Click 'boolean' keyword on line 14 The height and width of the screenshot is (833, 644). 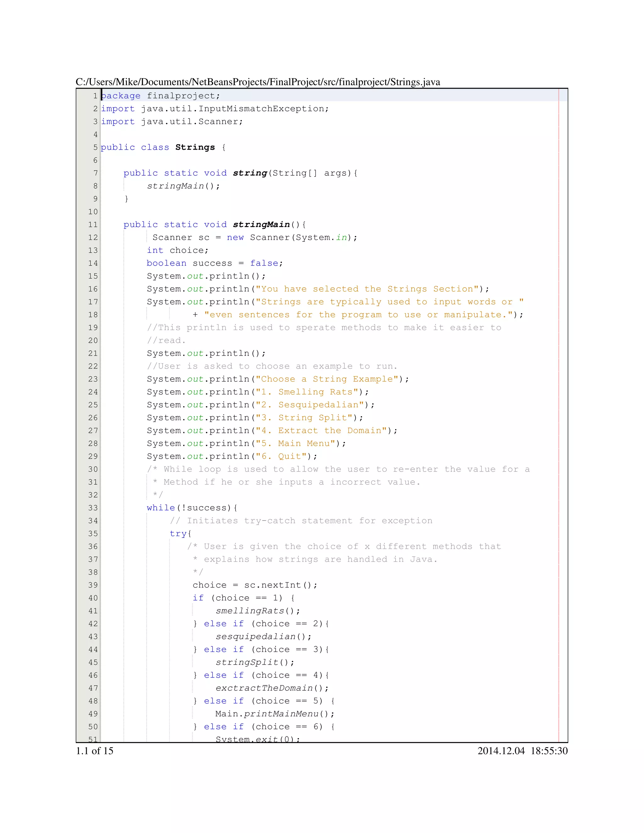point(166,263)
